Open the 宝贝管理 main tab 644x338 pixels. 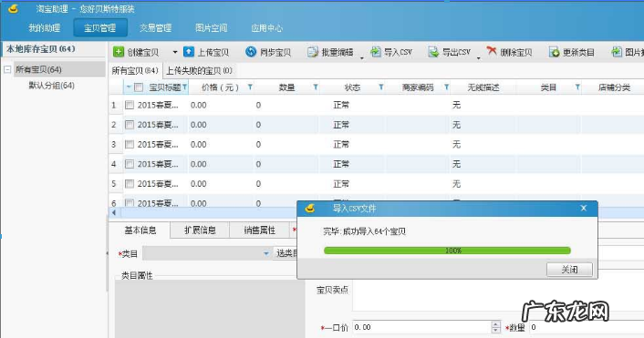click(x=100, y=28)
